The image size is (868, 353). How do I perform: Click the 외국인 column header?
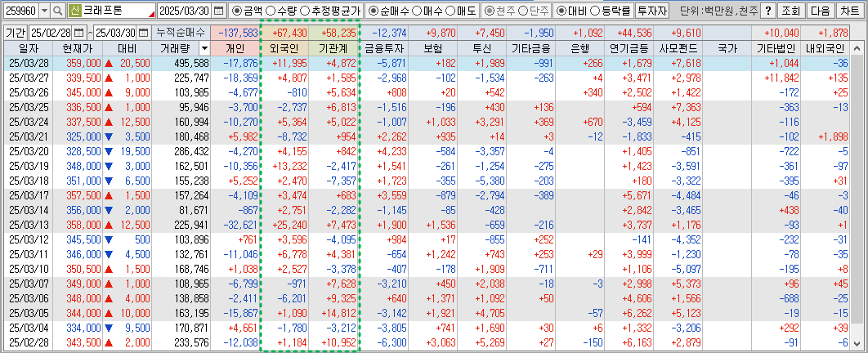tap(284, 49)
